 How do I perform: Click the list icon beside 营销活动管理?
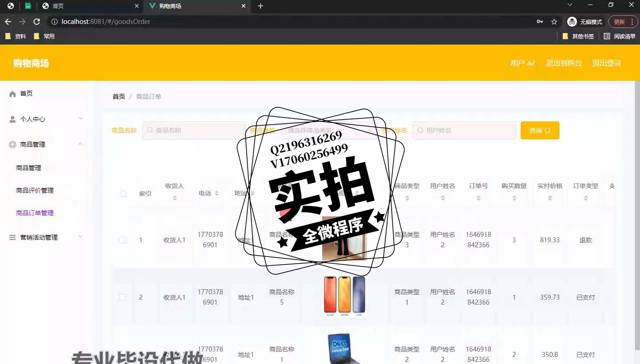click(x=12, y=237)
